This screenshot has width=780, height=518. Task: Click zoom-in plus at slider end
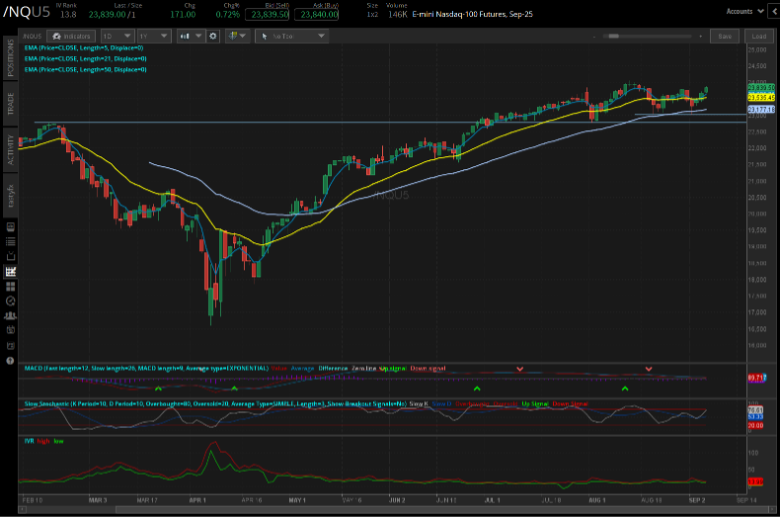700,36
